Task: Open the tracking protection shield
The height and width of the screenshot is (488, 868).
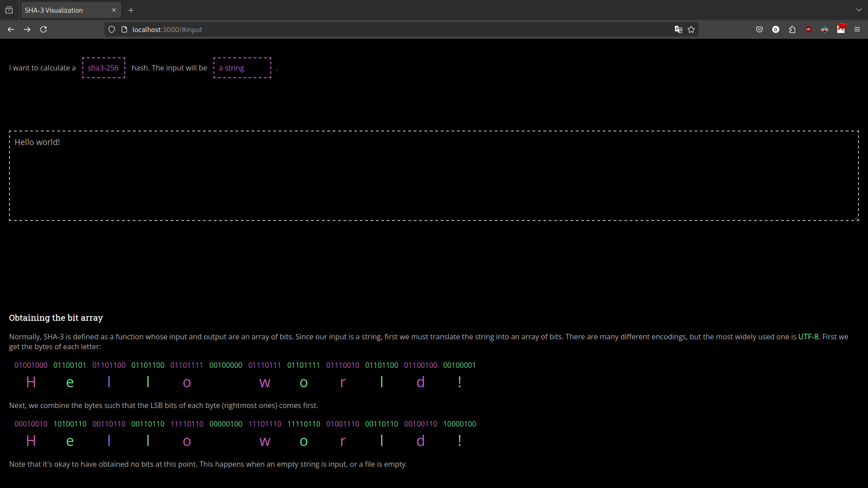Action: tap(111, 29)
